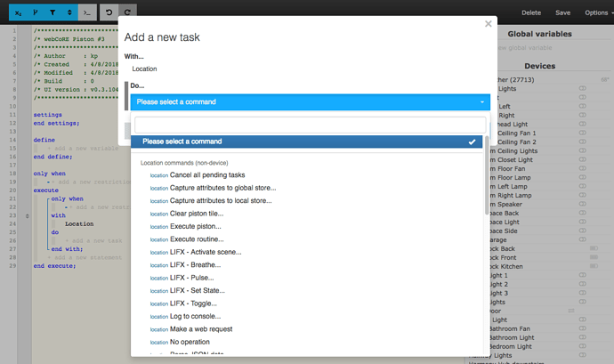The width and height of the screenshot is (614, 364).
Task: Choose Capture attributes to global store
Action: (222, 188)
